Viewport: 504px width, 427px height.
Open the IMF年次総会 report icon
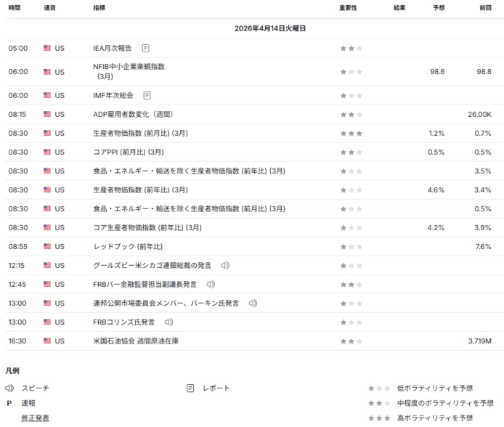point(147,95)
